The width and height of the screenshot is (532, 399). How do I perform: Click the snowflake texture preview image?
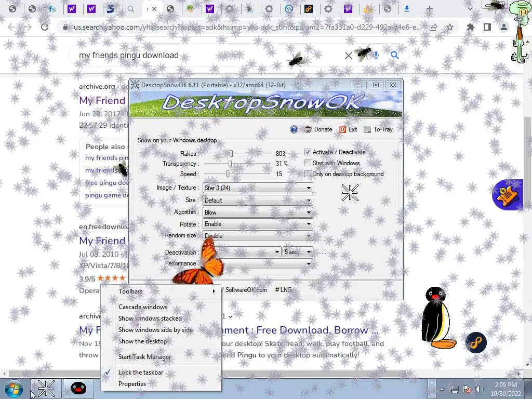(x=350, y=193)
